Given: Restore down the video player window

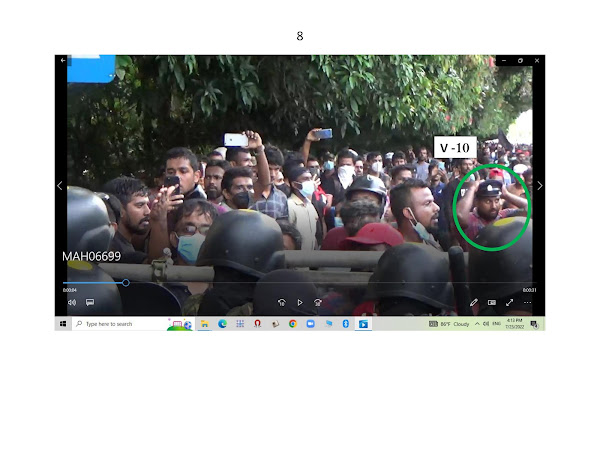Looking at the screenshot, I should click(520, 60).
